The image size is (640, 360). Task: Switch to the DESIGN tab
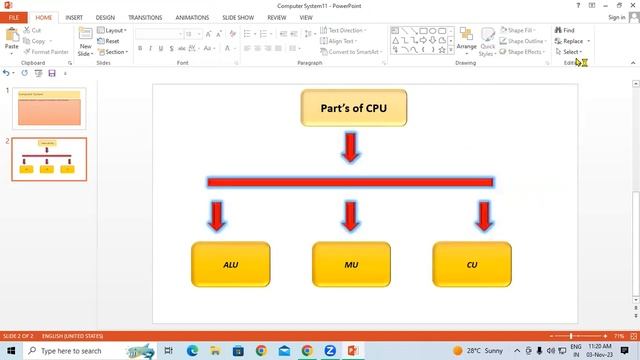pyautogui.click(x=105, y=18)
